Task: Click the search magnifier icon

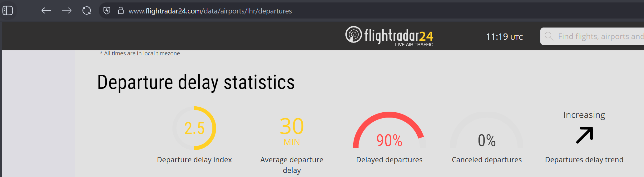Action: (549, 36)
